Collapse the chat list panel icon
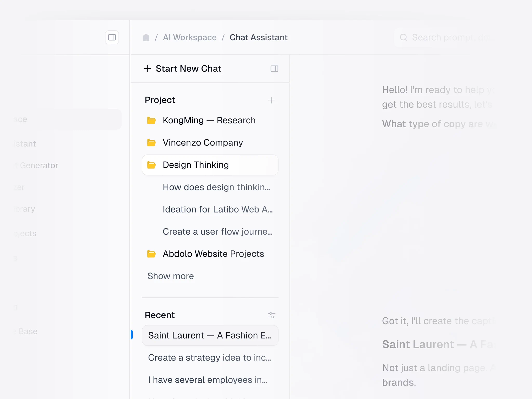Image resolution: width=532 pixels, height=399 pixels. click(274, 69)
